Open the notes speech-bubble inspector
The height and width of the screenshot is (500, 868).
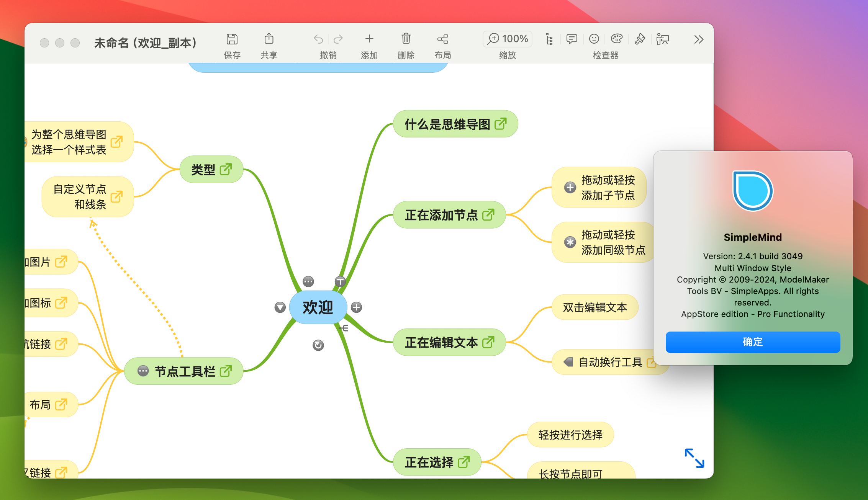tap(572, 39)
